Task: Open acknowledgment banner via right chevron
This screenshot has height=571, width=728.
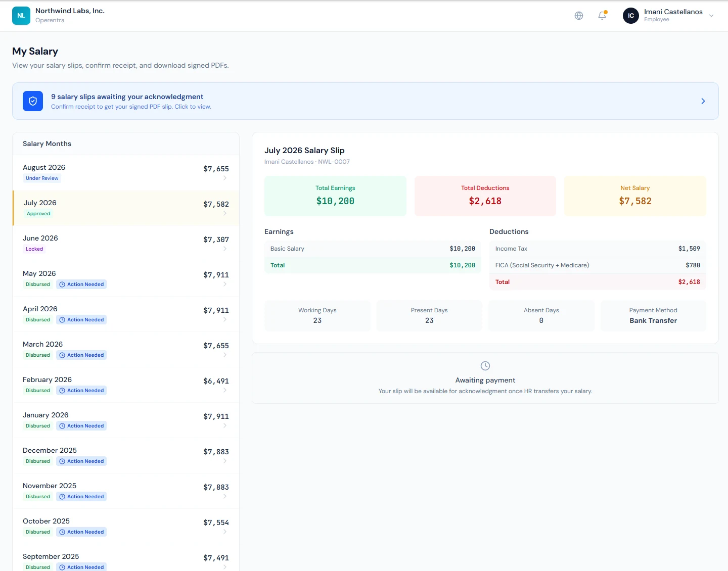Action: point(703,101)
